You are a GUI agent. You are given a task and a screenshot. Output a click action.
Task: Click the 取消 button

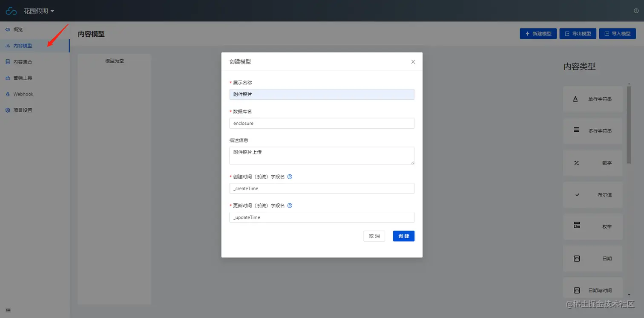pyautogui.click(x=374, y=236)
